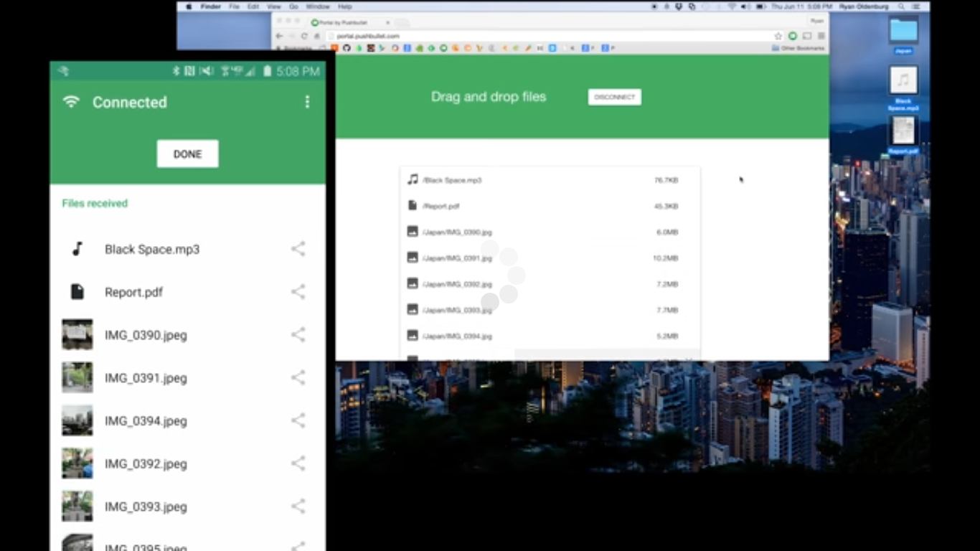Share IMG_0391.jpeg via share icon
980x551 pixels.
pos(298,378)
